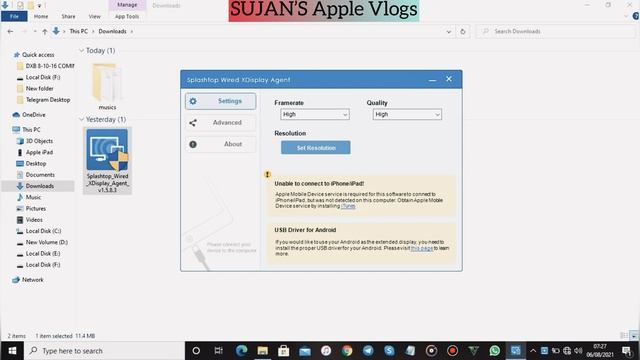Open File Explorer from the taskbar
The image size is (640, 360).
coord(262,351)
